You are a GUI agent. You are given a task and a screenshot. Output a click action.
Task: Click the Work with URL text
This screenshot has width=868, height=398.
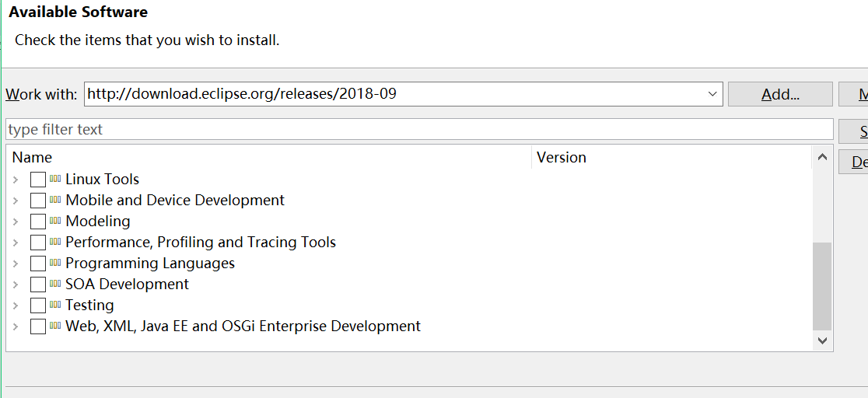coord(242,93)
